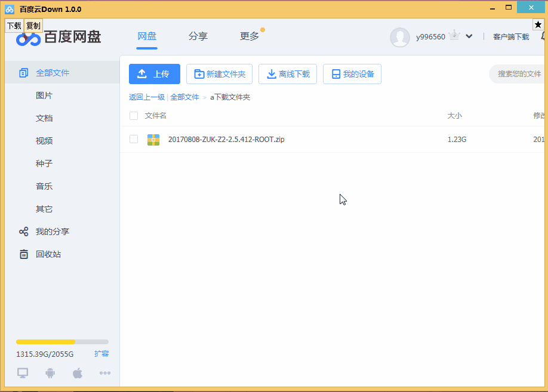Click the 我的设备 button
The height and width of the screenshot is (392, 548).
(352, 74)
